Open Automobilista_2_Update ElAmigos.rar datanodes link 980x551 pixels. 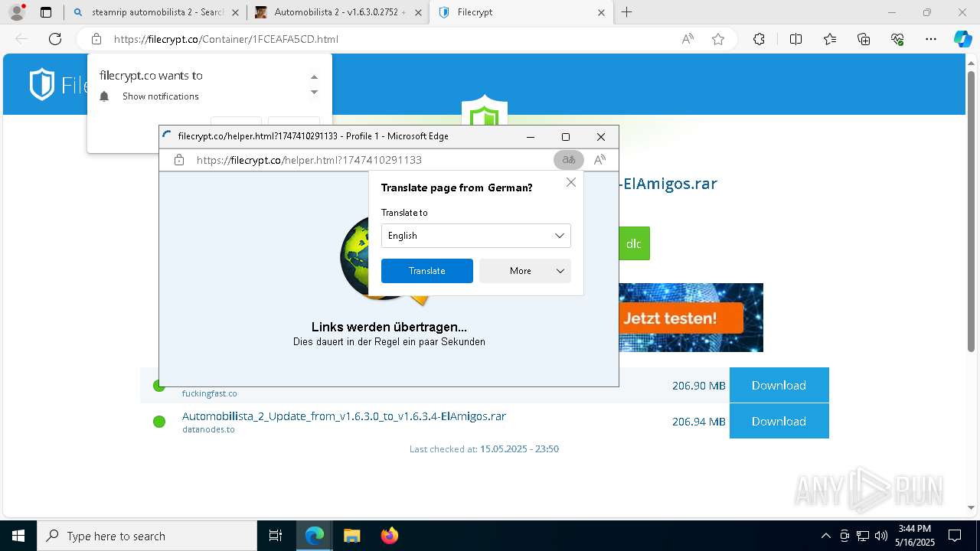pyautogui.click(x=344, y=416)
